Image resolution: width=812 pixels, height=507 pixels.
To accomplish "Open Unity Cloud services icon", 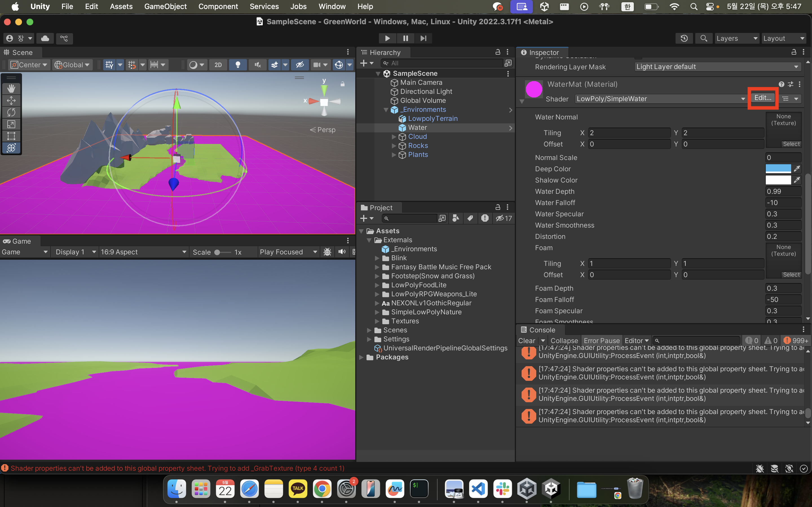I will 45,38.
